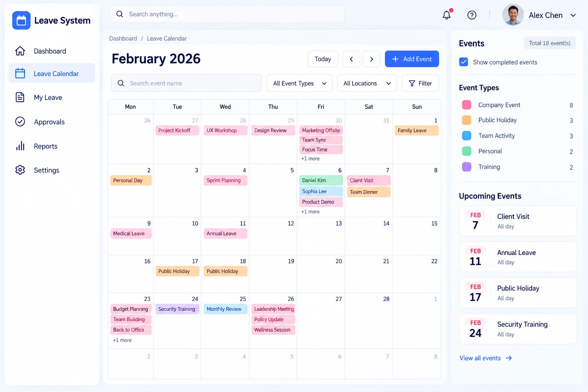Image resolution: width=588 pixels, height=392 pixels.
Task: Click the Add Event button
Action: pos(412,59)
